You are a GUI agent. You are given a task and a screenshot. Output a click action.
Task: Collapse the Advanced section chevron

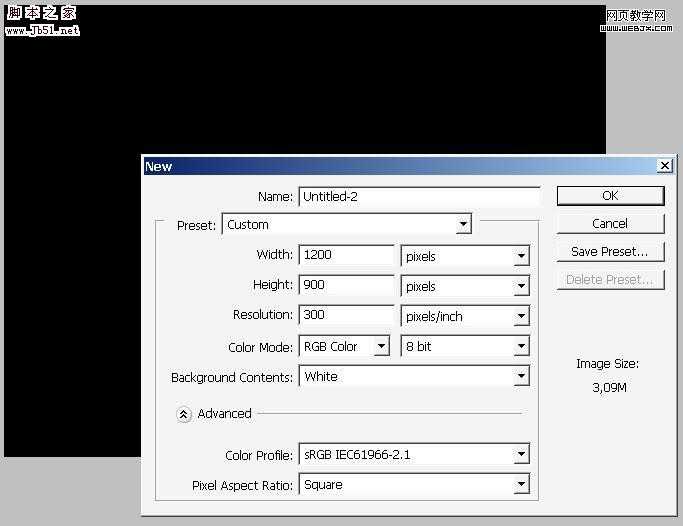(184, 414)
